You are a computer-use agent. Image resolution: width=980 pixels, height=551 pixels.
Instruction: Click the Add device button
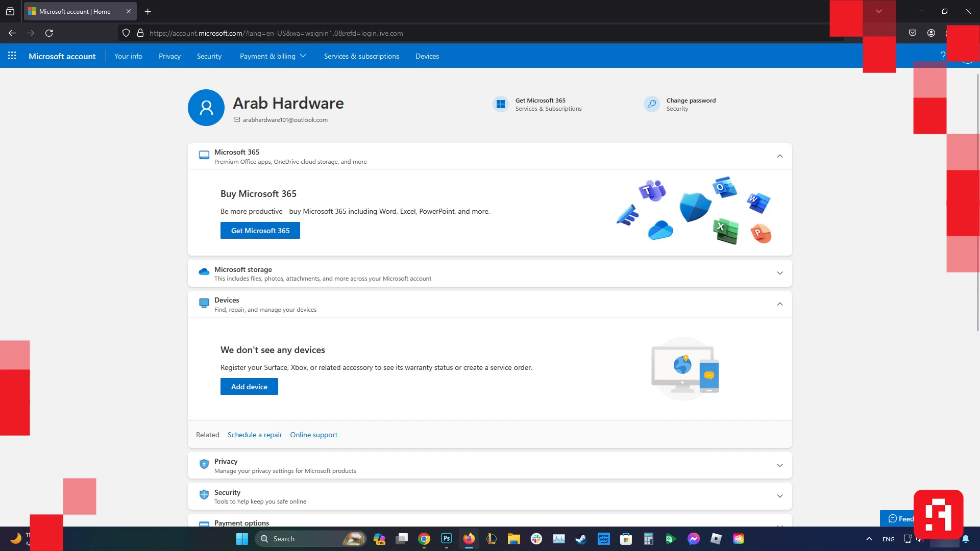pos(249,387)
